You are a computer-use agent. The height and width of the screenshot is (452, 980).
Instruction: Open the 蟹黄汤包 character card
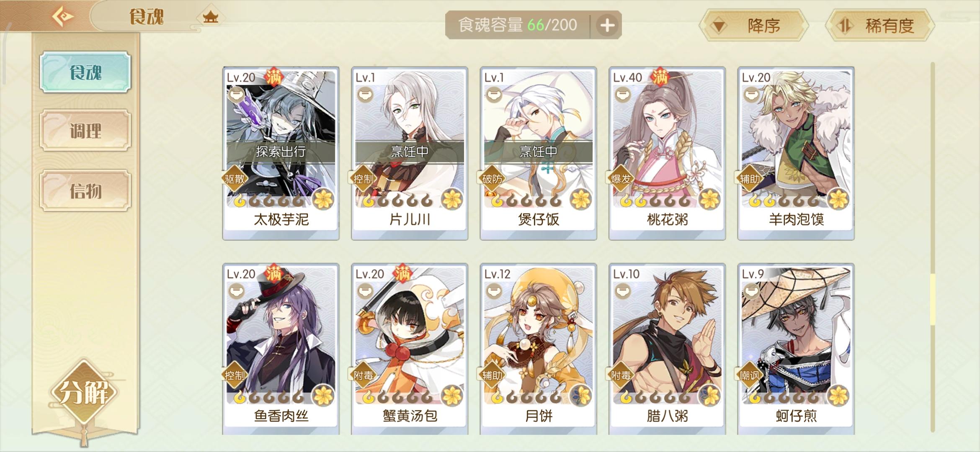click(x=410, y=349)
